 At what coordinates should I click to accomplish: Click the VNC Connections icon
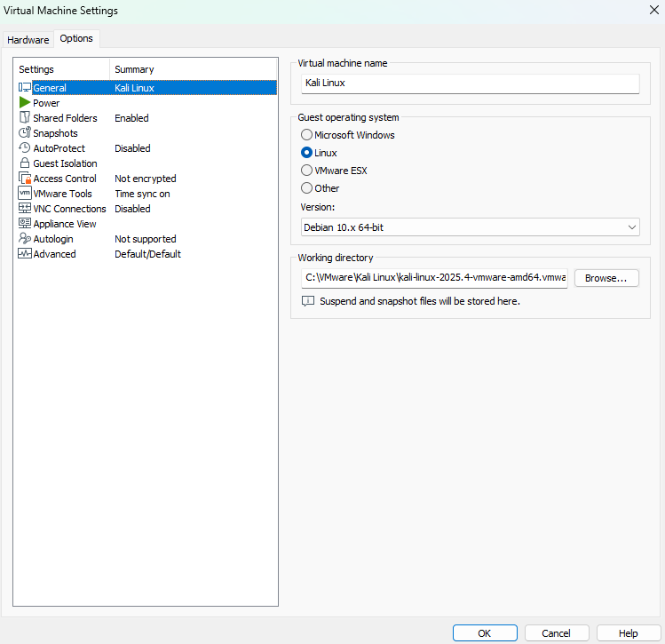coord(25,209)
